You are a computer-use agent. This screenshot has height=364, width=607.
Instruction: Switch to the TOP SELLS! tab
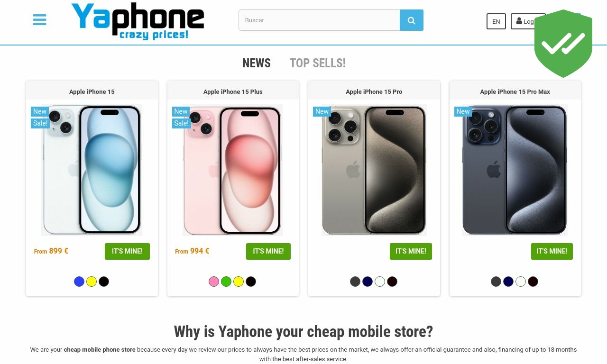(318, 63)
